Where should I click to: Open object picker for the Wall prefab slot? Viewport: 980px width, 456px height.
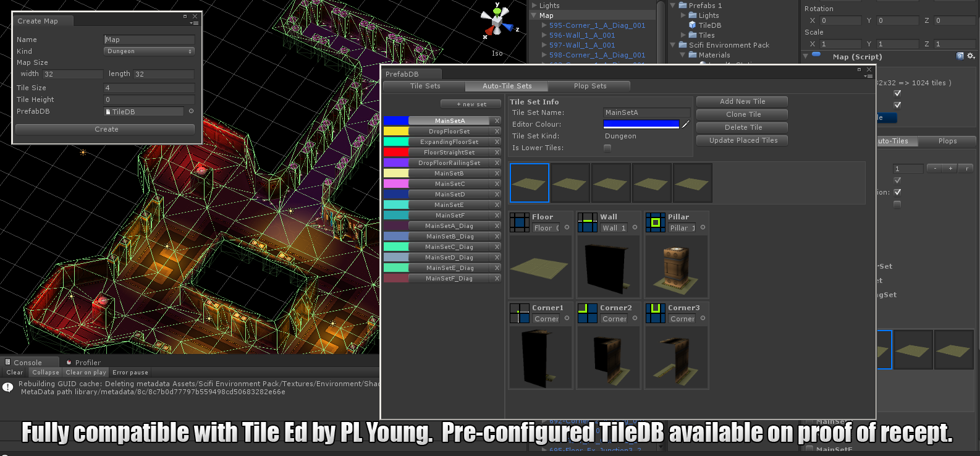tap(635, 227)
